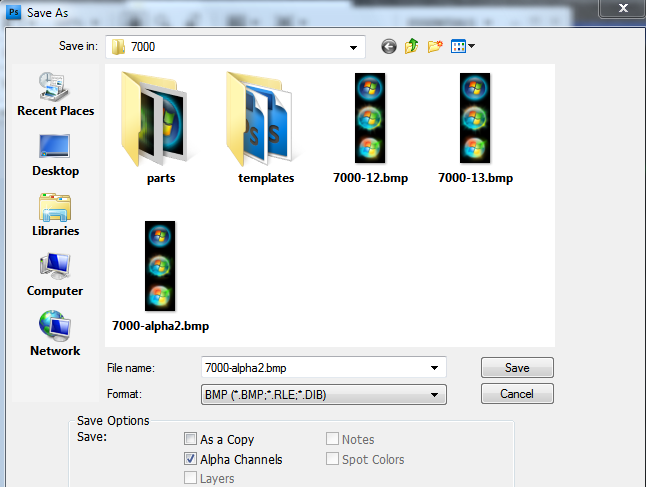Screen dimensions: 646x487
Task: Open Libraries in the places sidebar
Action: pos(55,215)
